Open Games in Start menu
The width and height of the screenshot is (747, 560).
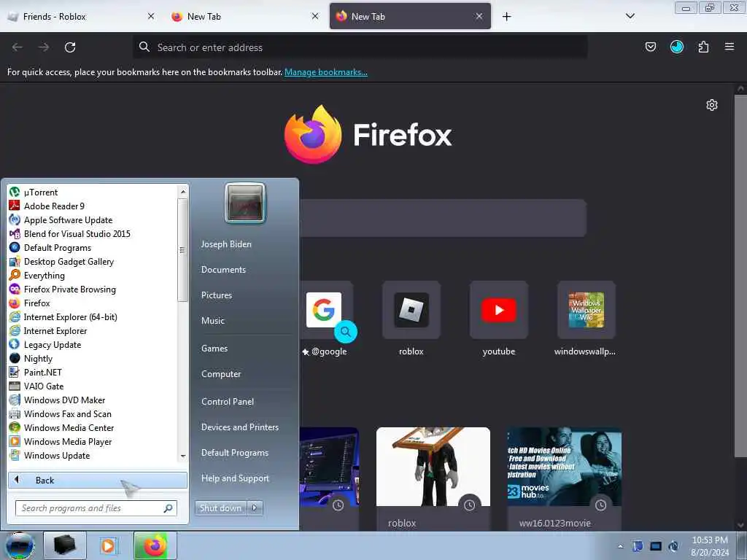pos(214,349)
